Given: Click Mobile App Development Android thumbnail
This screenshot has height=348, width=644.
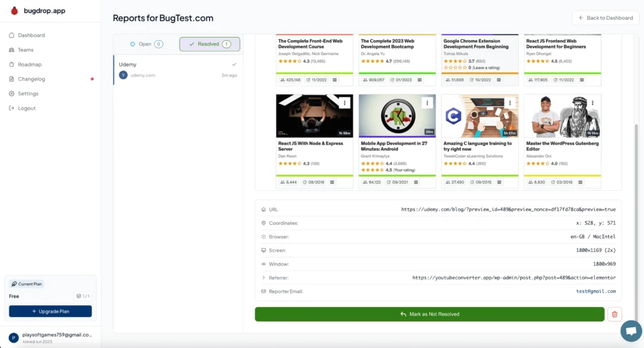Looking at the screenshot, I should (397, 116).
